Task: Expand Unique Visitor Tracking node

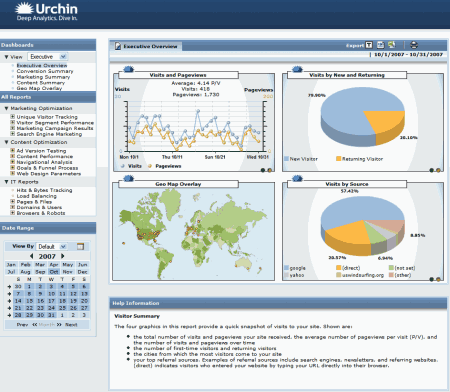Action: (x=12, y=117)
